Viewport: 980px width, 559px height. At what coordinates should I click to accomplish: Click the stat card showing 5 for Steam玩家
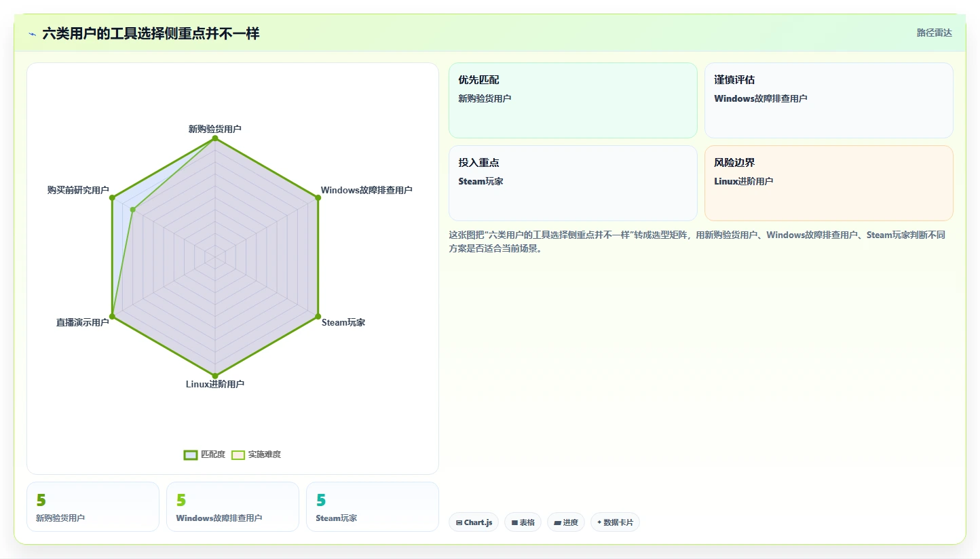tap(373, 507)
